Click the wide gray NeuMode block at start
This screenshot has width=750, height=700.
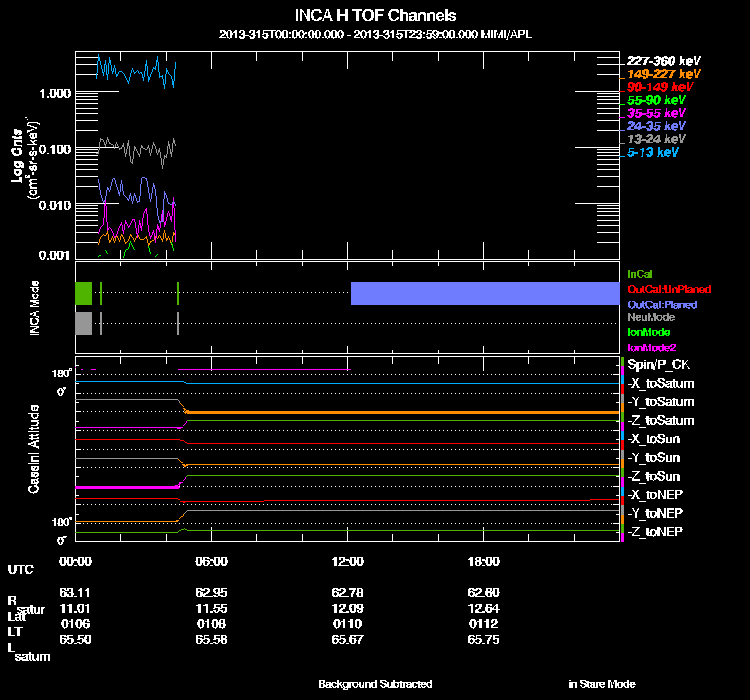pos(84,323)
